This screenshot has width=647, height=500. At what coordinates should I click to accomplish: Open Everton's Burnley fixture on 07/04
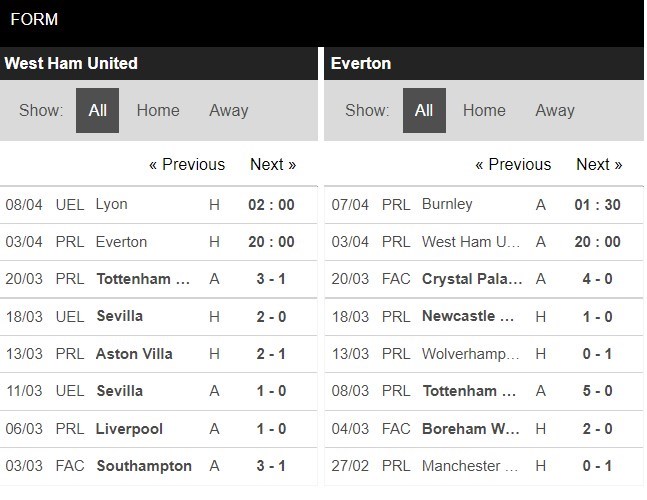(x=484, y=205)
